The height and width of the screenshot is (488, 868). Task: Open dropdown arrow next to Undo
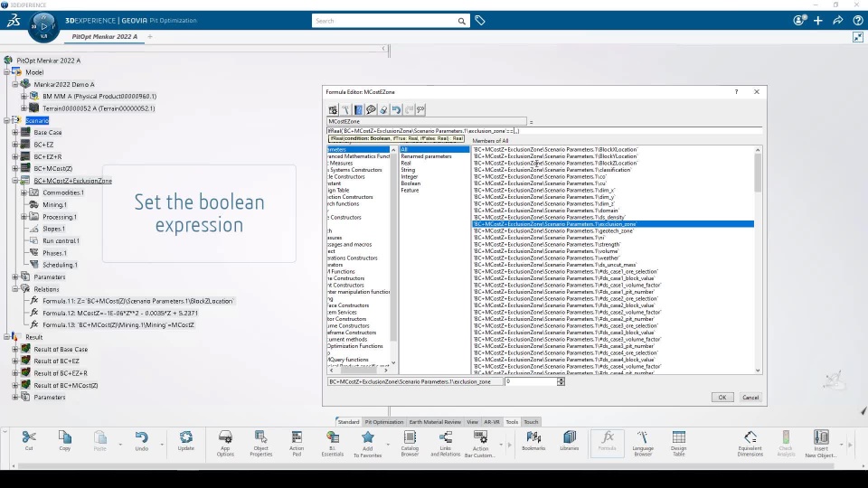click(x=162, y=445)
